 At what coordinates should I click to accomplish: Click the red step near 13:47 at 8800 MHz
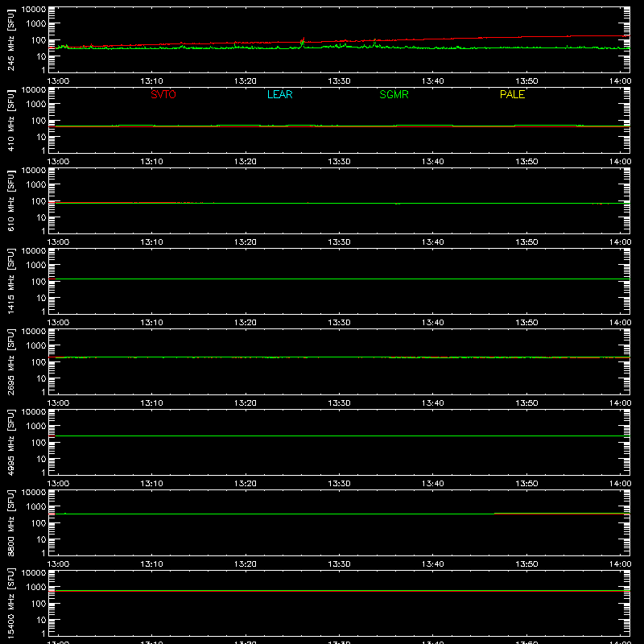pyautogui.click(x=495, y=514)
